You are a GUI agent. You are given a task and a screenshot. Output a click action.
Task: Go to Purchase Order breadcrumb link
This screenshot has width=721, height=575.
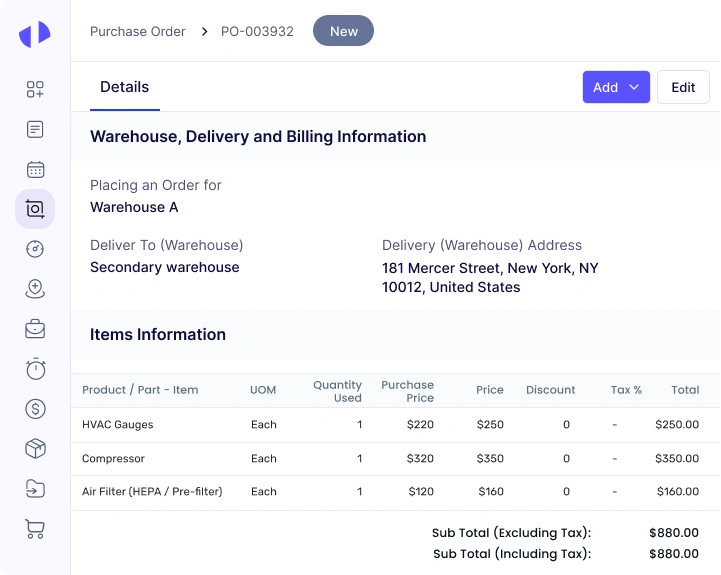tap(138, 31)
